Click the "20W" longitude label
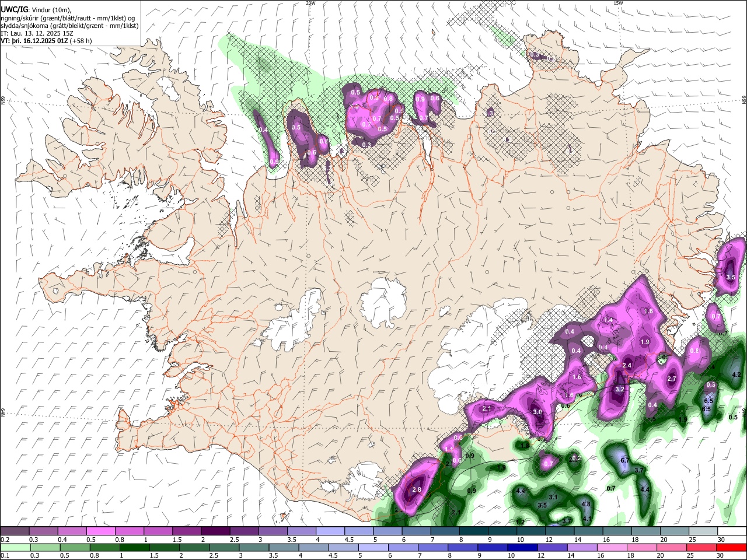This screenshot has width=747, height=560. (310, 3)
